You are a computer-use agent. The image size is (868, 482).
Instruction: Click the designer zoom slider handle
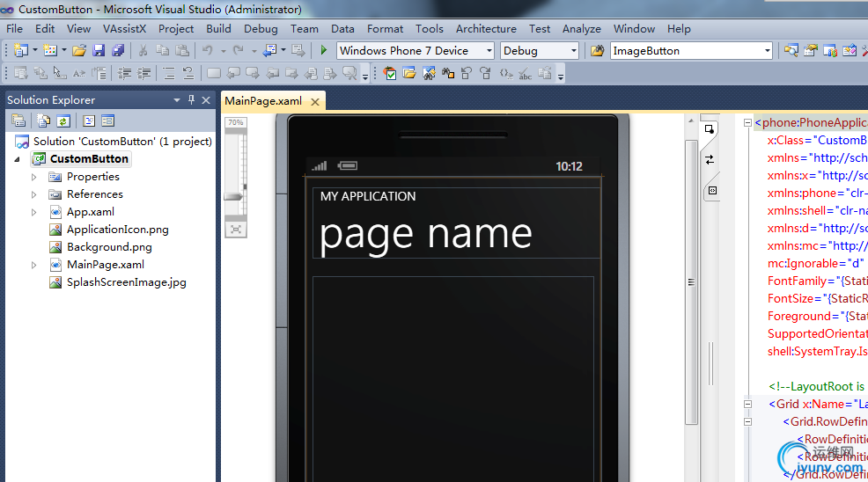tap(233, 196)
